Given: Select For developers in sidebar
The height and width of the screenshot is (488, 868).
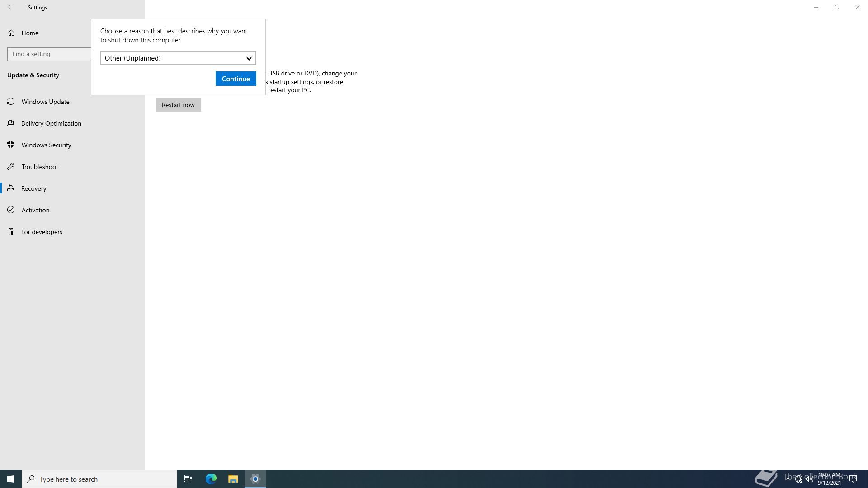Looking at the screenshot, I should pyautogui.click(x=42, y=232).
